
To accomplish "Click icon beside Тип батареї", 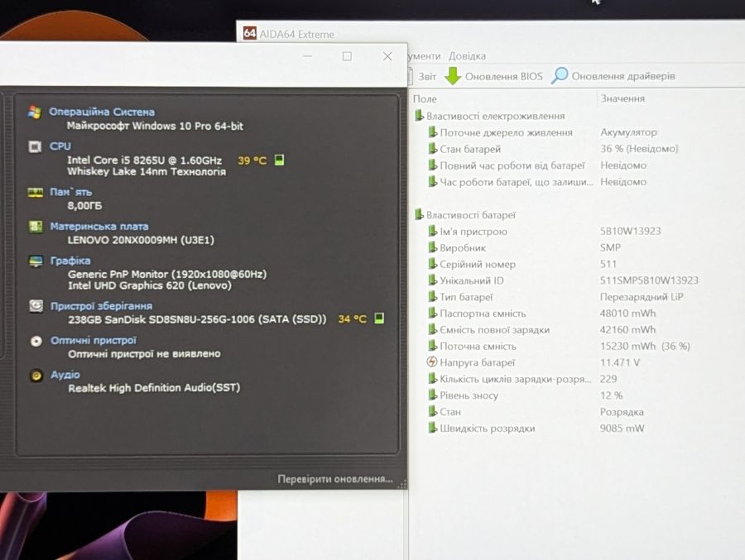I will 432,296.
